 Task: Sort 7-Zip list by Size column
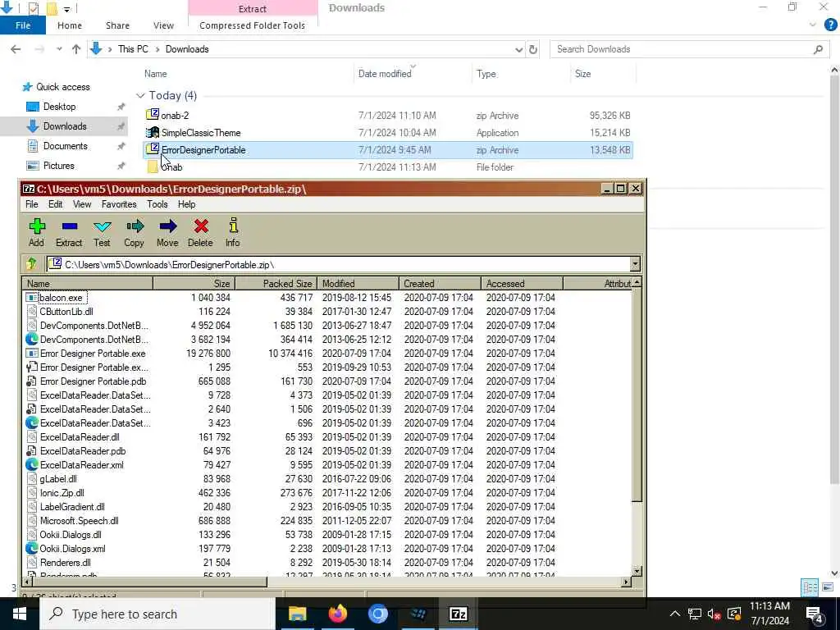(x=194, y=283)
